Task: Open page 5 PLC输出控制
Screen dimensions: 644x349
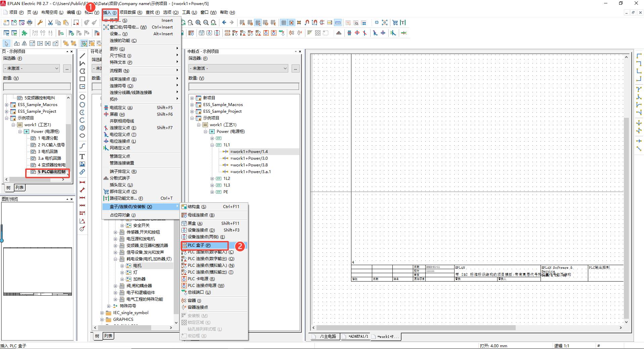Action: [51, 172]
